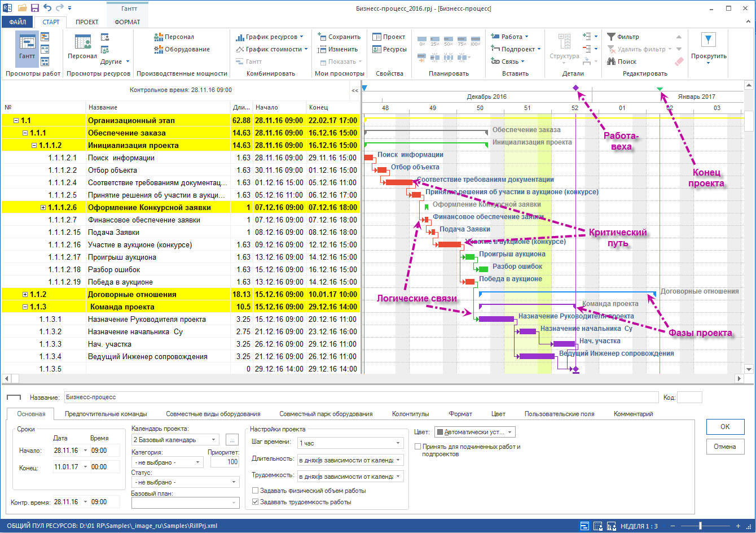
Task: Expand row 1.1.2 Договорные отношения
Action: click(25, 295)
